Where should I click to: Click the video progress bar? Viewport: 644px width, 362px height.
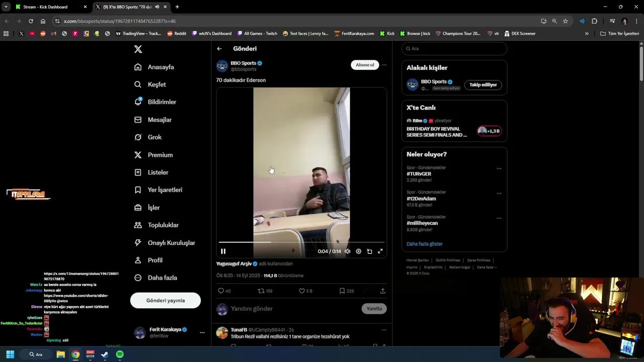[x=301, y=242]
